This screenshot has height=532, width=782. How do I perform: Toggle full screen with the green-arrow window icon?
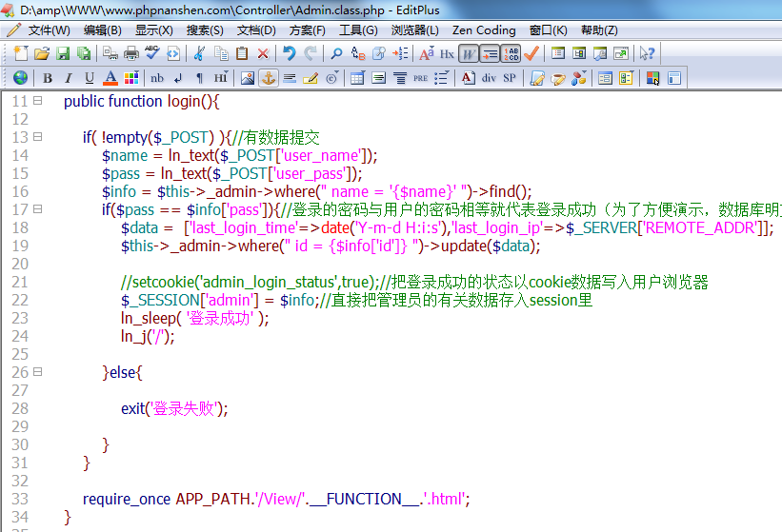(x=621, y=53)
